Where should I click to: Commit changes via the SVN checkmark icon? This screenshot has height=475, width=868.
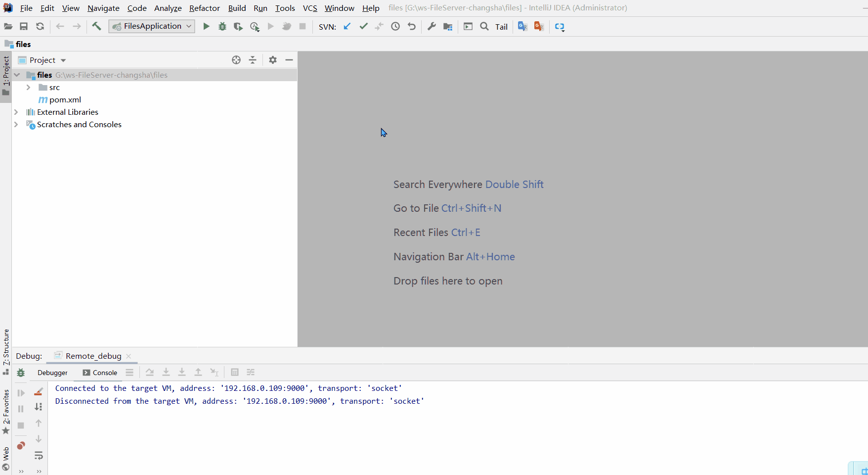[363, 26]
